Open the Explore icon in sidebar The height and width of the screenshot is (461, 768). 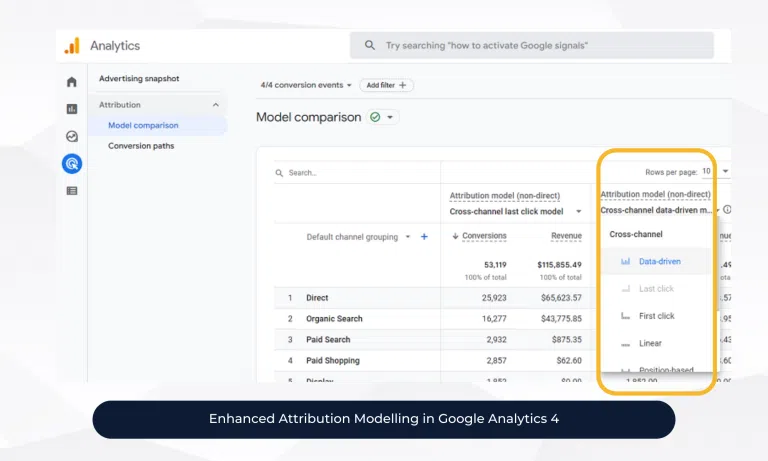coord(72,136)
